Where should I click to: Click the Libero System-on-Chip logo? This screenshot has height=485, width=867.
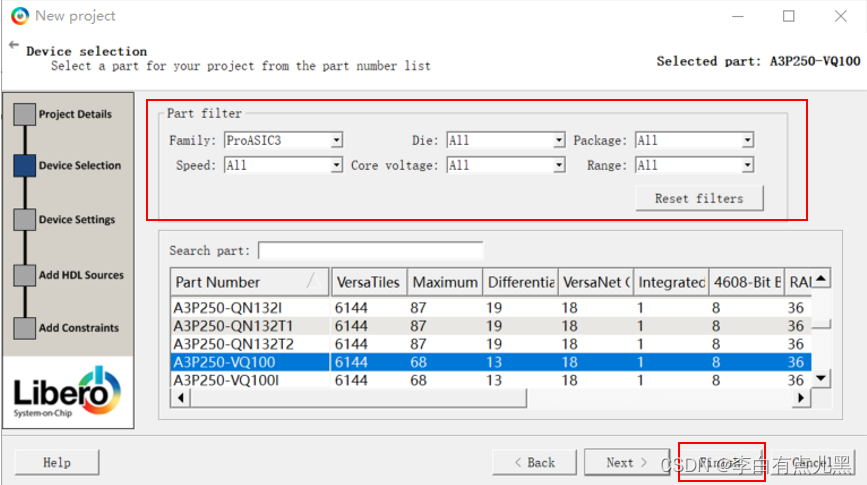pyautogui.click(x=67, y=392)
